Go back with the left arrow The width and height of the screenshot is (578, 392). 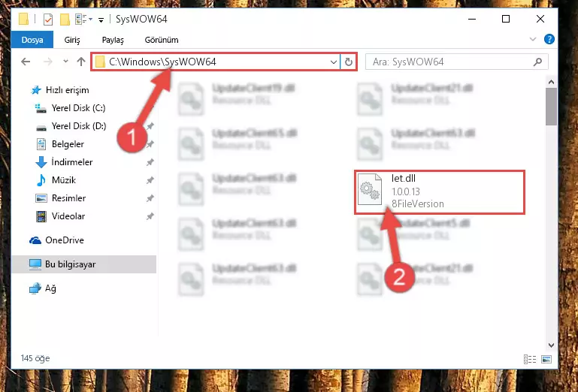pos(26,62)
